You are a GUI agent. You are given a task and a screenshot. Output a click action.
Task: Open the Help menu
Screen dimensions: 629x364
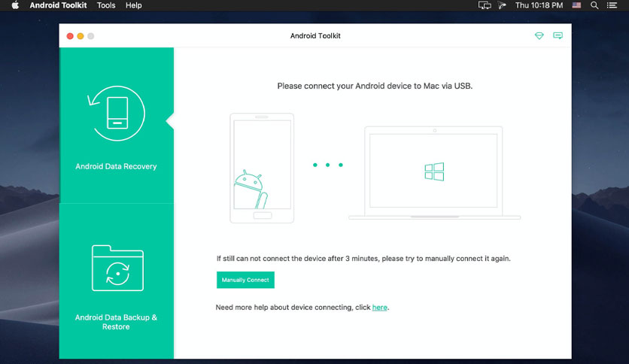[x=134, y=5]
